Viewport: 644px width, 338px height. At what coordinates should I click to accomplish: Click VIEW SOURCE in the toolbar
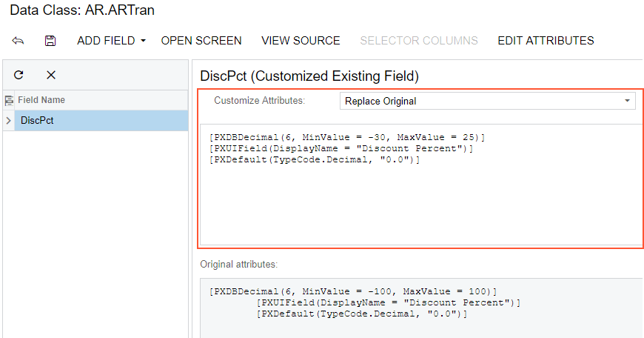[x=301, y=41]
